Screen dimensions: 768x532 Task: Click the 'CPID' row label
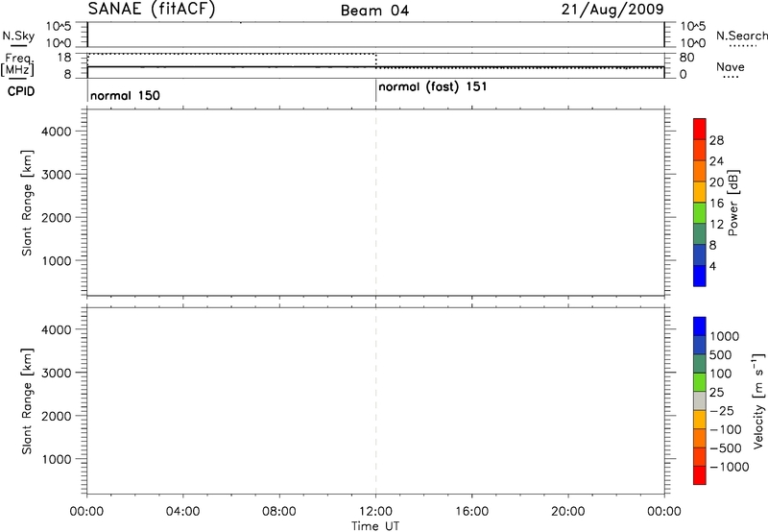[21, 91]
